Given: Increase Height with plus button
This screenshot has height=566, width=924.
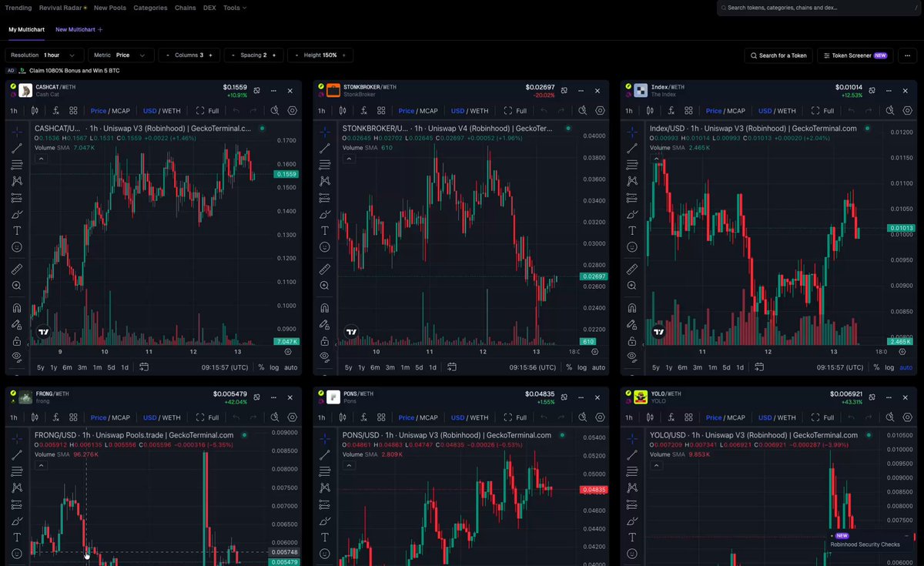Looking at the screenshot, I should pos(346,55).
